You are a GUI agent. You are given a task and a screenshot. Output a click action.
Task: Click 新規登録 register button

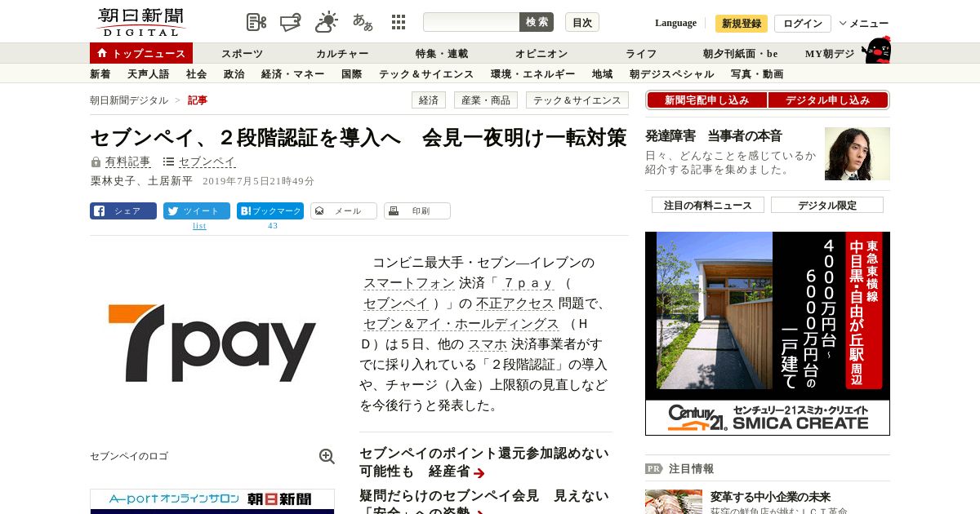[742, 24]
